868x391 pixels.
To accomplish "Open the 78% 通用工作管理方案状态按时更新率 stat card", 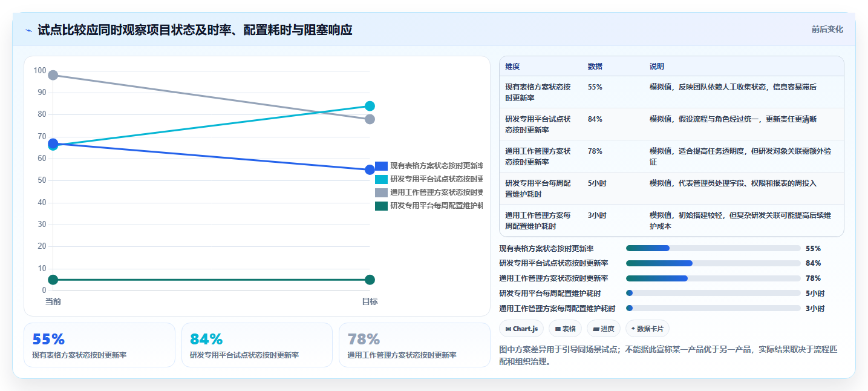I will pyautogui.click(x=414, y=345).
